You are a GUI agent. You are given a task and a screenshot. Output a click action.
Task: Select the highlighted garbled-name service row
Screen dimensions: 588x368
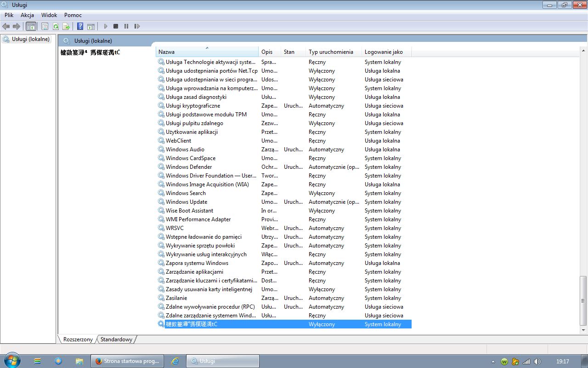284,324
